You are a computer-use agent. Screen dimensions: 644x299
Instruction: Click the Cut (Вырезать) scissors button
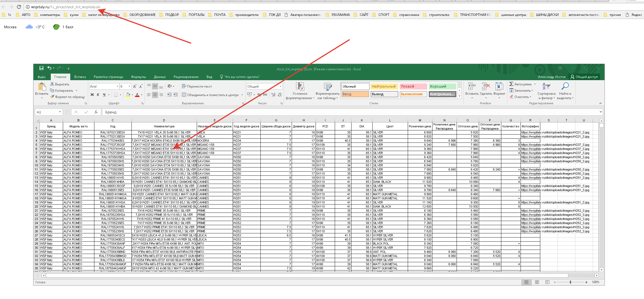tap(60, 84)
